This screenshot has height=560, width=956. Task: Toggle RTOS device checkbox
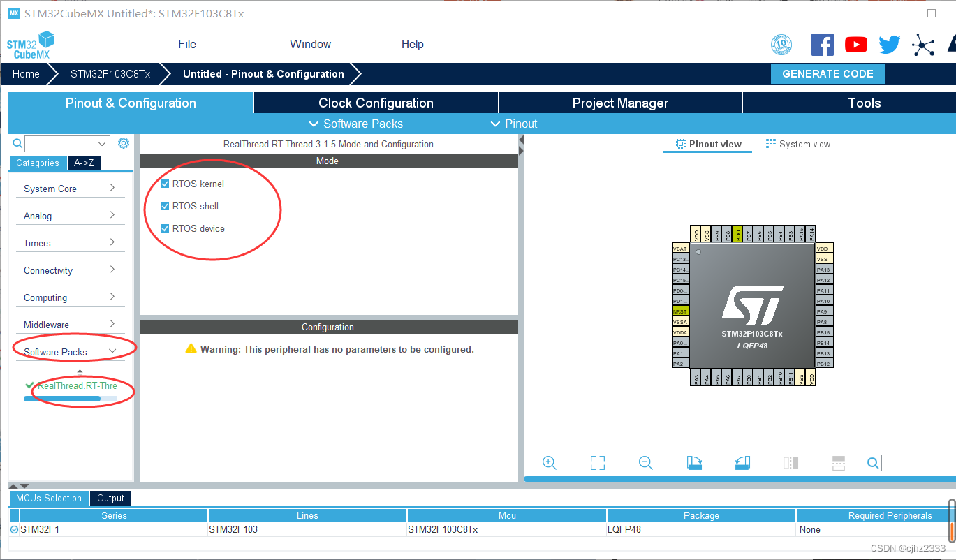click(165, 228)
